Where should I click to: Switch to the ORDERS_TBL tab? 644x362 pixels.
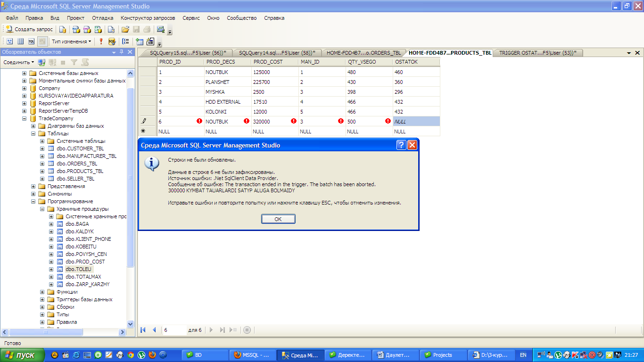click(x=363, y=53)
